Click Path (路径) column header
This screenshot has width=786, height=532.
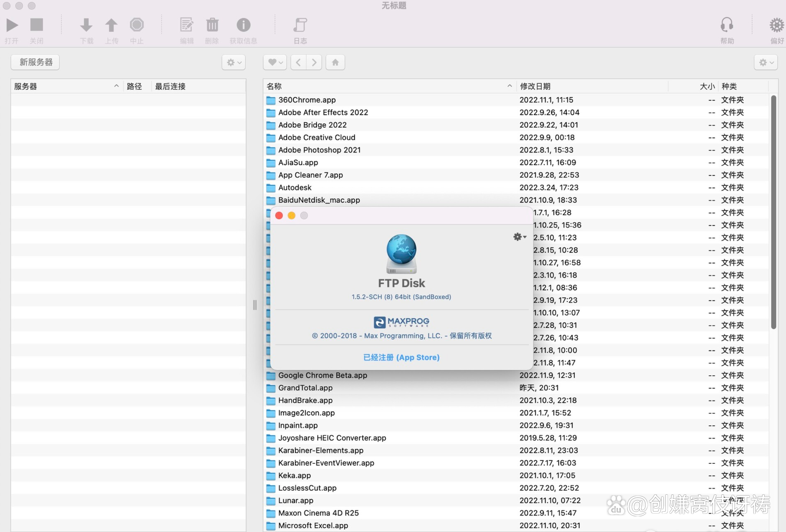point(137,86)
